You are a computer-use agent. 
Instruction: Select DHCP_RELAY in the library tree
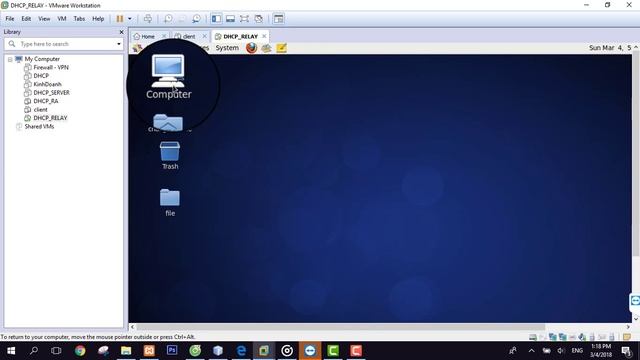[x=50, y=118]
